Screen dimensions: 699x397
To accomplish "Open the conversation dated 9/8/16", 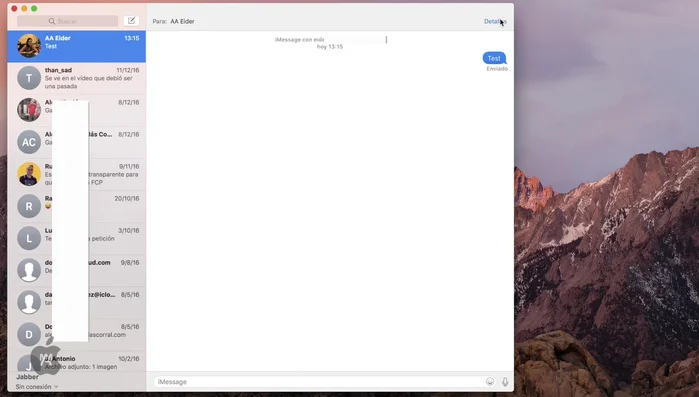I will [77, 270].
